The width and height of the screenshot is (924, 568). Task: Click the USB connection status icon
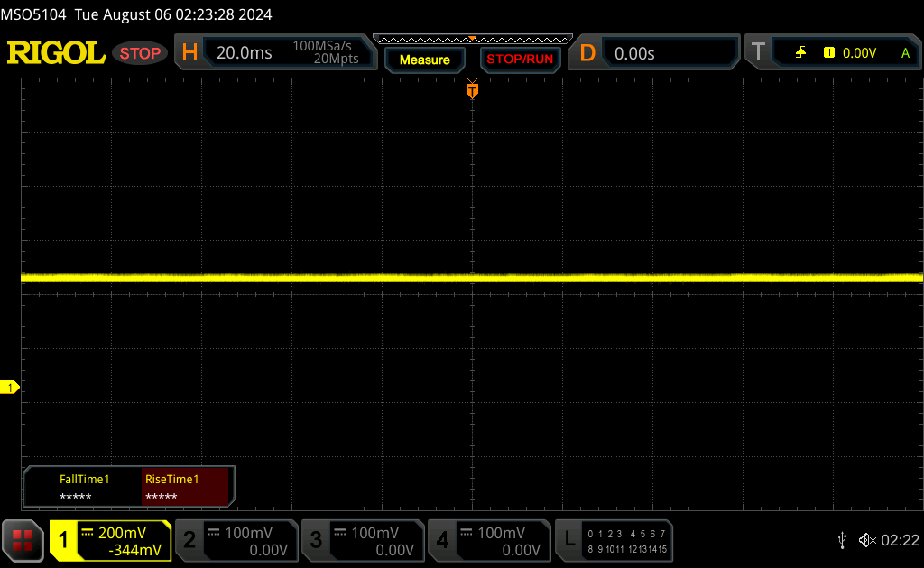(842, 540)
